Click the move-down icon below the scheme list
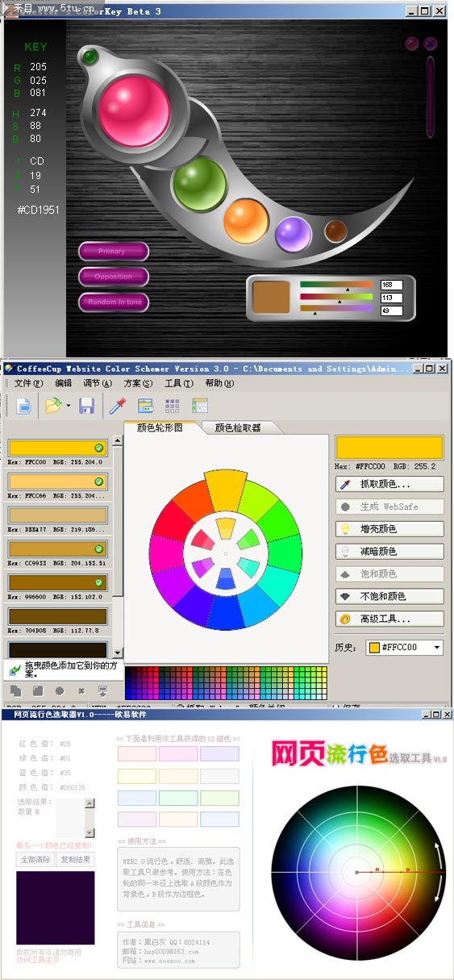This screenshot has width=454, height=980. coord(103,691)
